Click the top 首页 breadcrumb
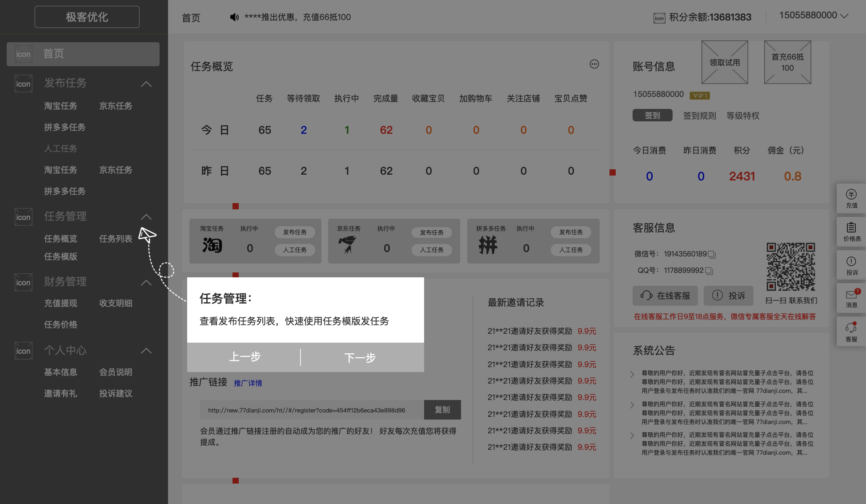 191,18
